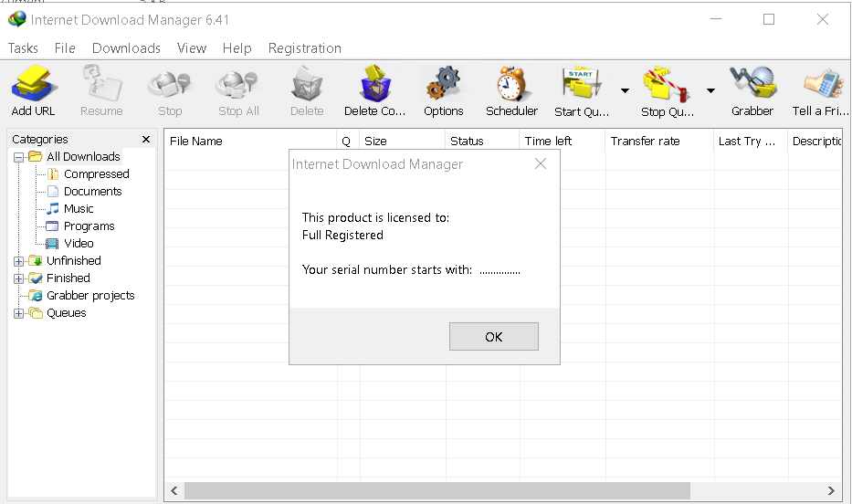Image resolution: width=852 pixels, height=504 pixels.
Task: Sort by the Description column header
Action: 815,142
